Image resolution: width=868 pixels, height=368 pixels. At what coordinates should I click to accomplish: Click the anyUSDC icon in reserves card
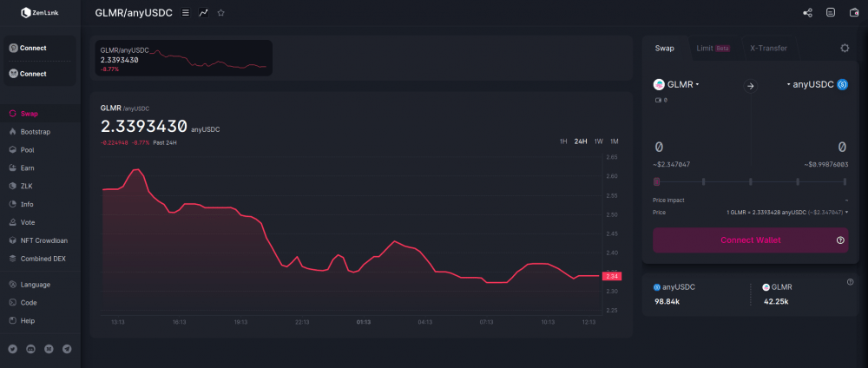(x=657, y=287)
